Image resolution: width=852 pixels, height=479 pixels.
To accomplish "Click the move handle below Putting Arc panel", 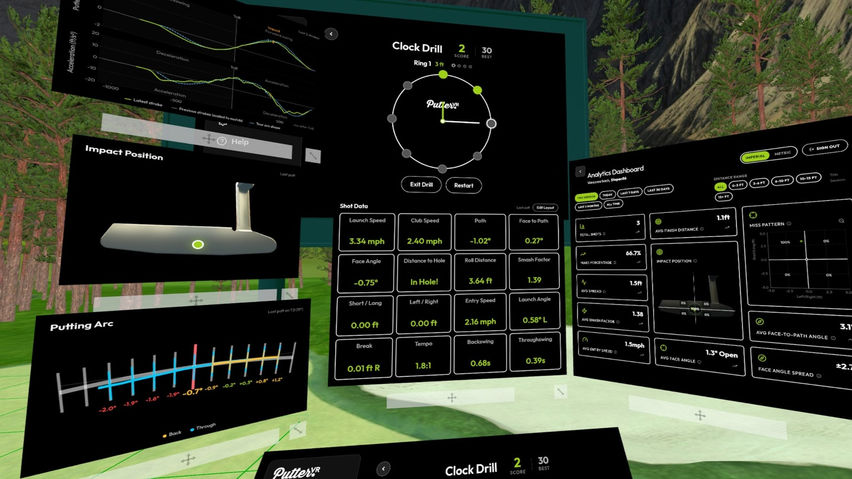I will click(188, 460).
